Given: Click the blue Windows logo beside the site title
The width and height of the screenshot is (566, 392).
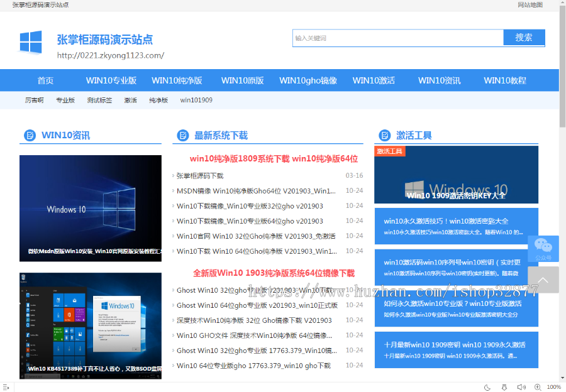Looking at the screenshot, I should 31,43.
